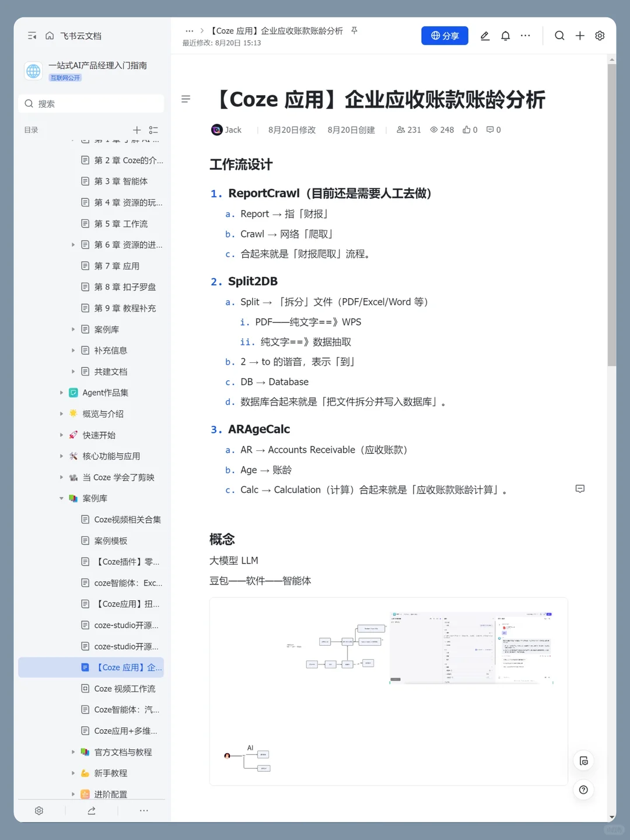Expand the 新手教程 tree node

tap(73, 773)
